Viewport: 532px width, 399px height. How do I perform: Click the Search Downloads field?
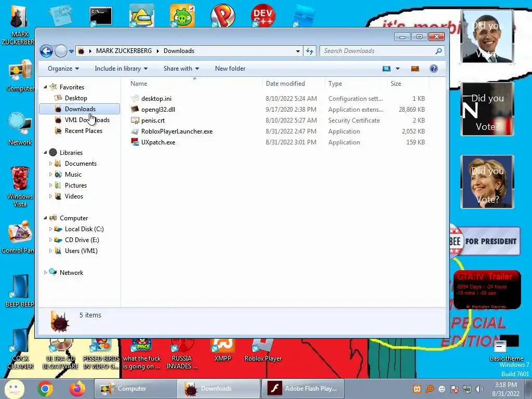point(382,51)
